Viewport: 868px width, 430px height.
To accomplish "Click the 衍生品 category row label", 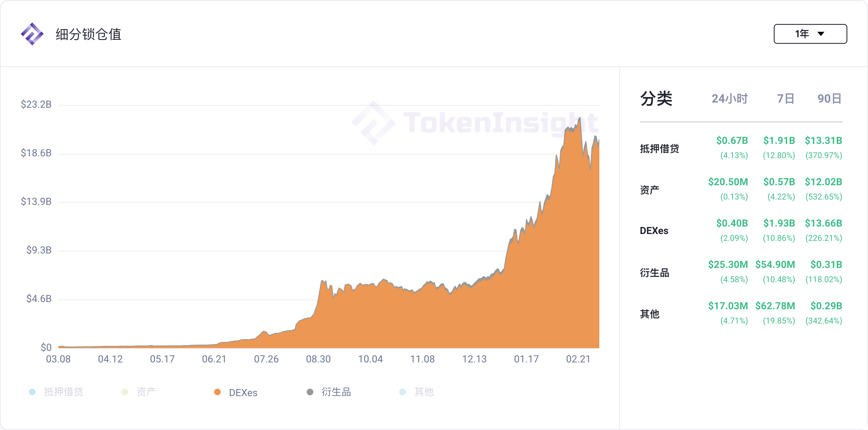I will (654, 272).
